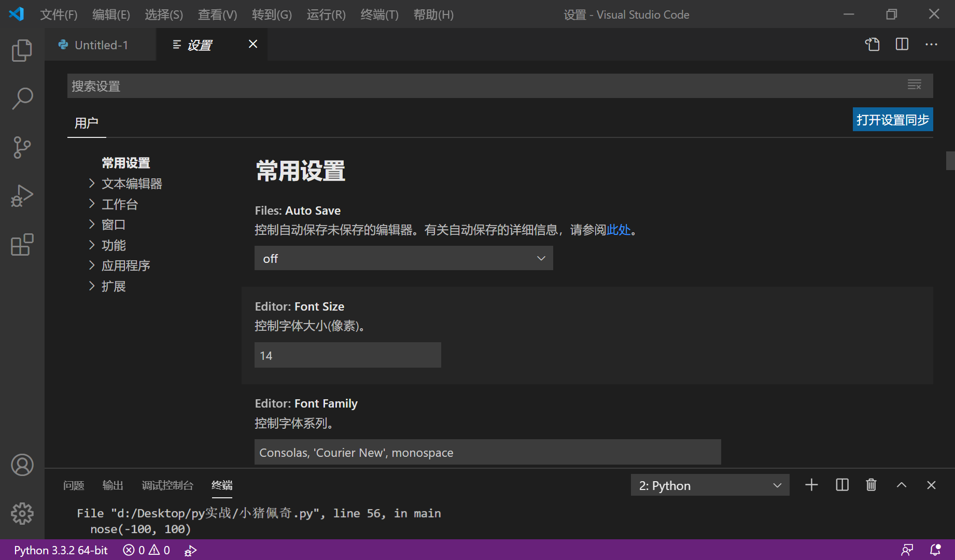Kill the terminal with the trash icon

pos(870,485)
